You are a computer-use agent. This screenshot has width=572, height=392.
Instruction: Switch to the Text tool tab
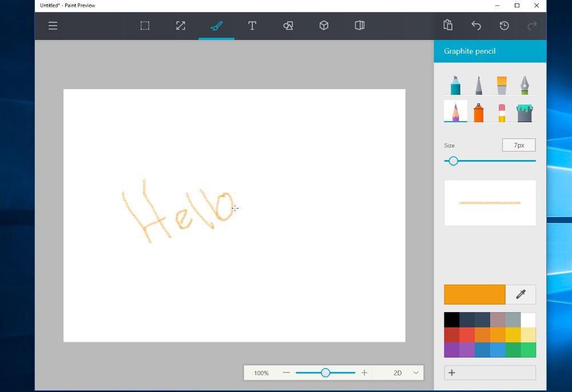(x=252, y=26)
